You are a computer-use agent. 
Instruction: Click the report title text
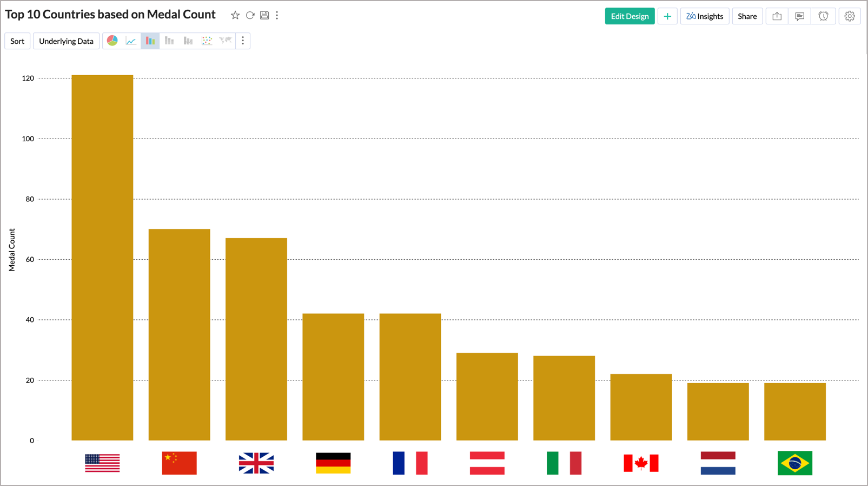click(110, 15)
